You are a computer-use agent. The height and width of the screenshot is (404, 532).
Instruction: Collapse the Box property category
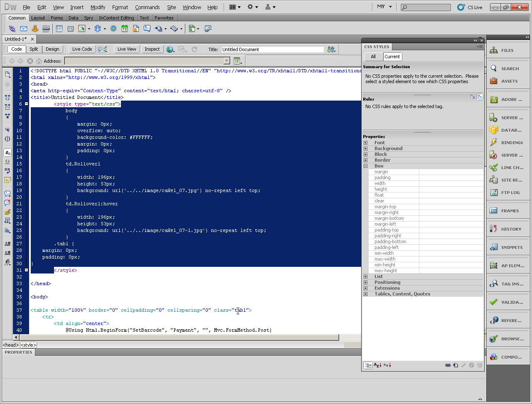[x=365, y=166]
